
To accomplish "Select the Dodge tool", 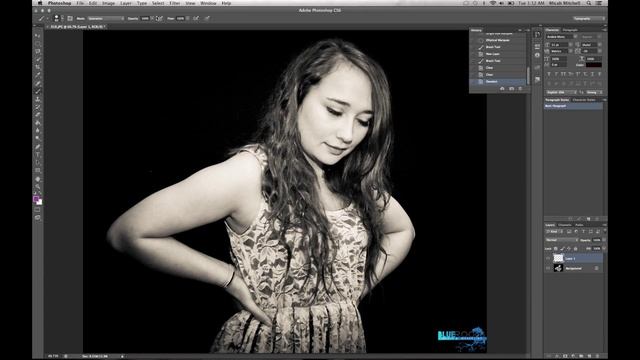I will pyautogui.click(x=38, y=139).
